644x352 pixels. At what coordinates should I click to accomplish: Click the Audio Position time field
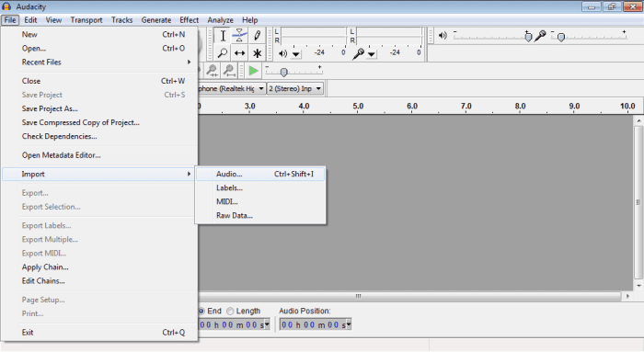(x=316, y=324)
